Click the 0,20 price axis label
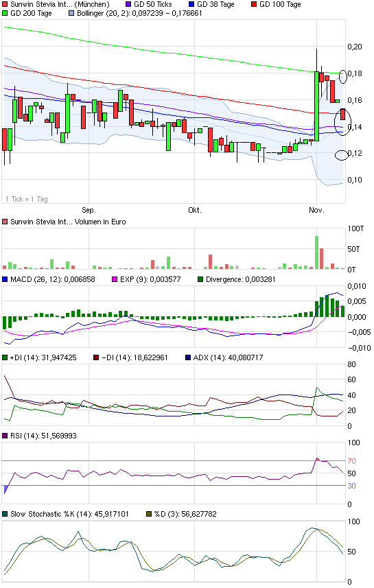Screen dimensions: 374x588 355,47
